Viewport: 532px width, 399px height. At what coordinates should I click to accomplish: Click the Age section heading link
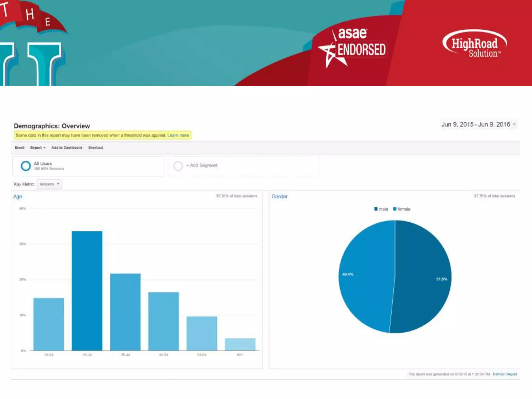point(17,196)
